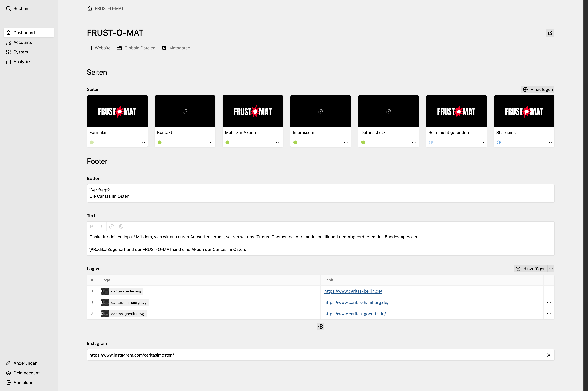Screen dimensions: 588x391
Task: Open the Impressum page thumbnail
Action: [x=320, y=111]
